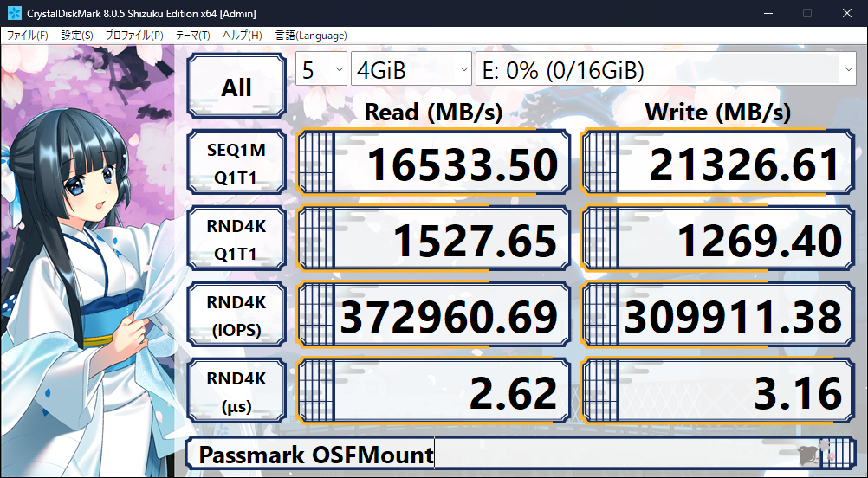Select the 2.62 read latency value
Image resolution: width=868 pixels, height=478 pixels.
(x=433, y=391)
